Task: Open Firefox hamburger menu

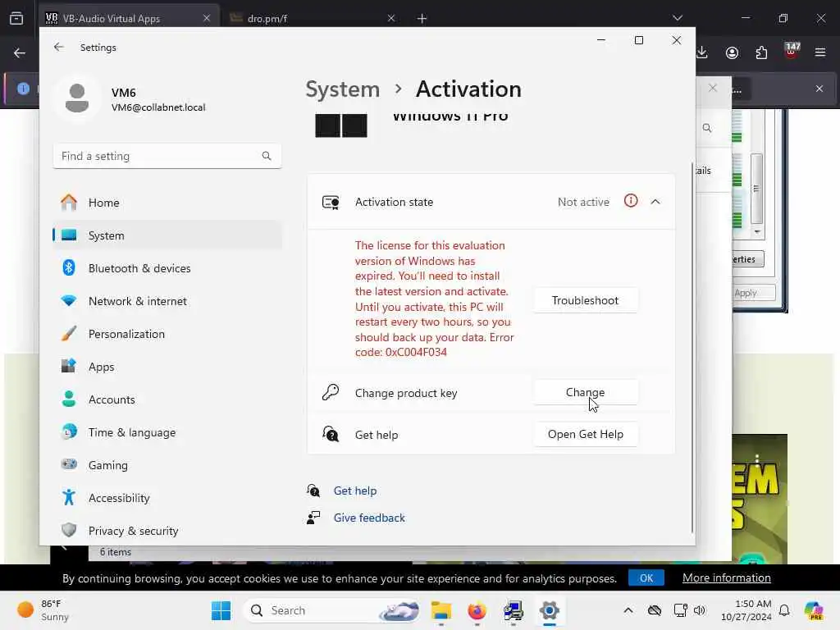Action: tap(820, 52)
